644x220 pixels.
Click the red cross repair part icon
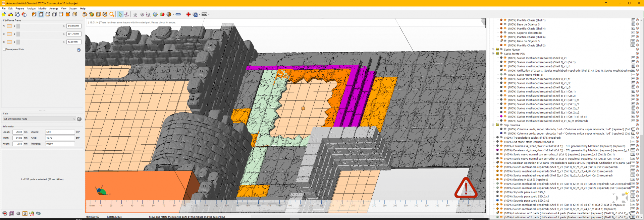(x=188, y=14)
